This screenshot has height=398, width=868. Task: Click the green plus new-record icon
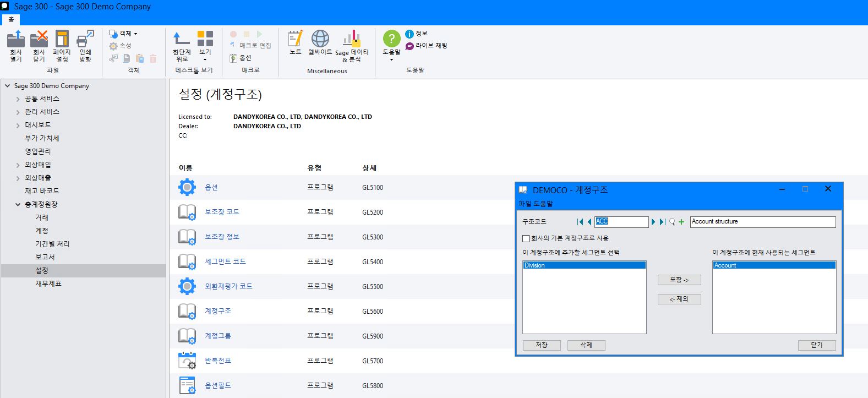coord(681,222)
